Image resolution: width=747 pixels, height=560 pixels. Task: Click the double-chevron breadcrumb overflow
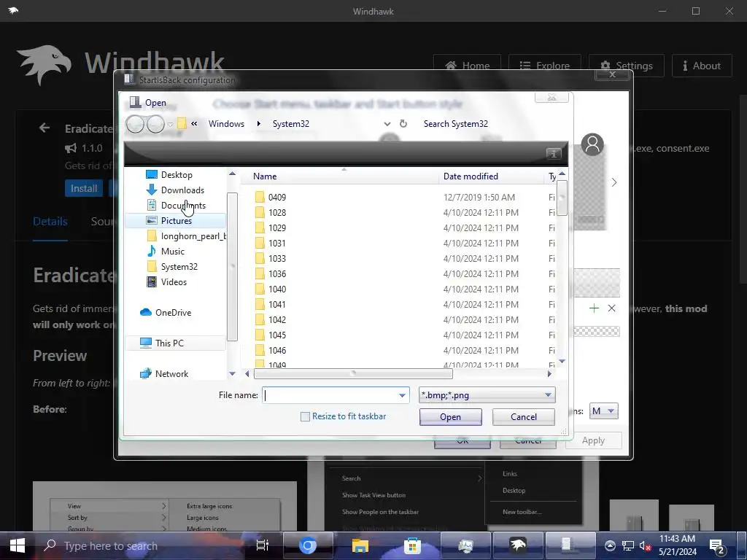pyautogui.click(x=194, y=124)
